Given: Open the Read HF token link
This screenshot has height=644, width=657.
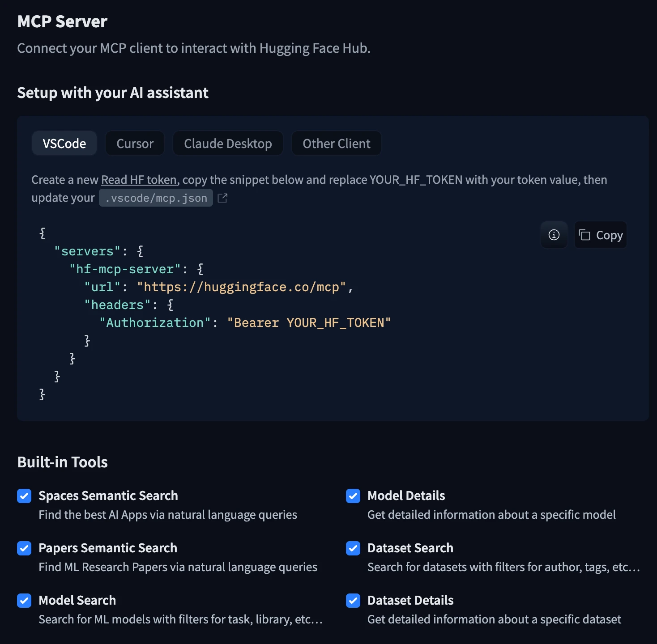Looking at the screenshot, I should (139, 180).
